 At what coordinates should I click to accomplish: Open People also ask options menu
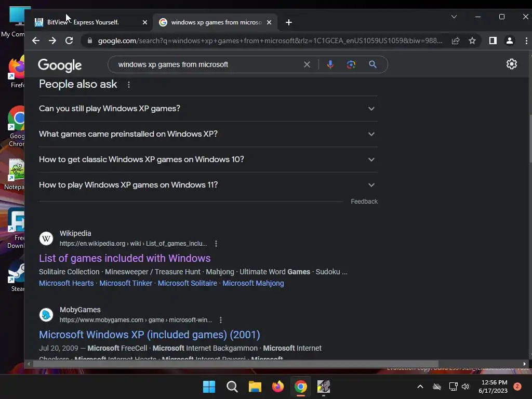[129, 85]
